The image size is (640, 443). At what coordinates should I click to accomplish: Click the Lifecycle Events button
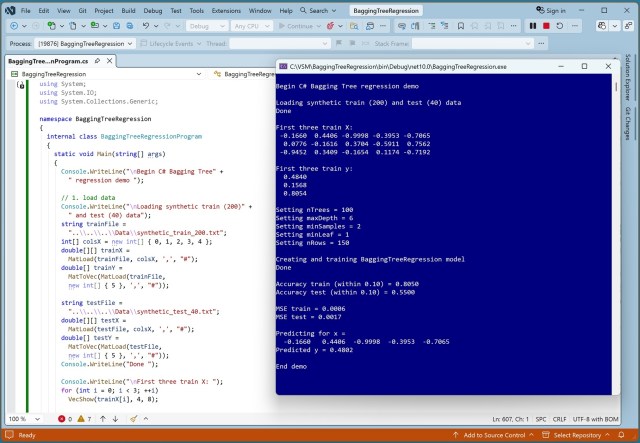(170, 43)
